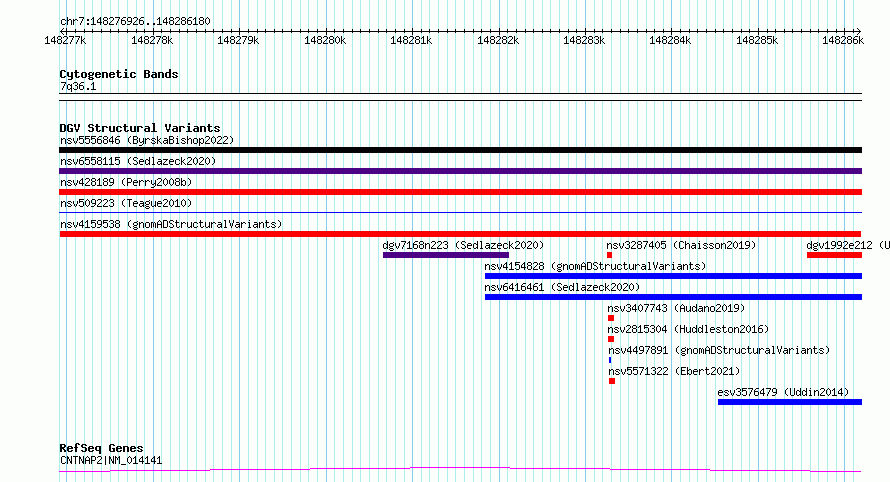Select the small red nsv5571322 marker
Viewport: 890px width, 482px height.
[612, 381]
